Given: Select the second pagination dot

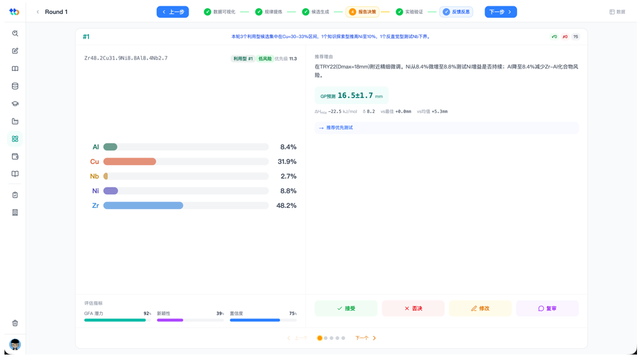Looking at the screenshot, I should click(326, 338).
